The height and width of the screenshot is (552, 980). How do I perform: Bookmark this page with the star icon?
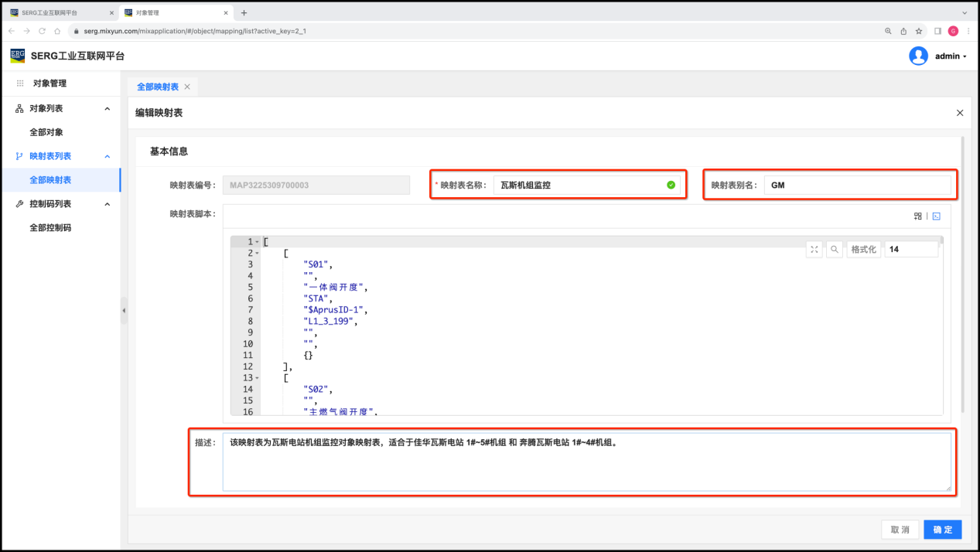919,31
